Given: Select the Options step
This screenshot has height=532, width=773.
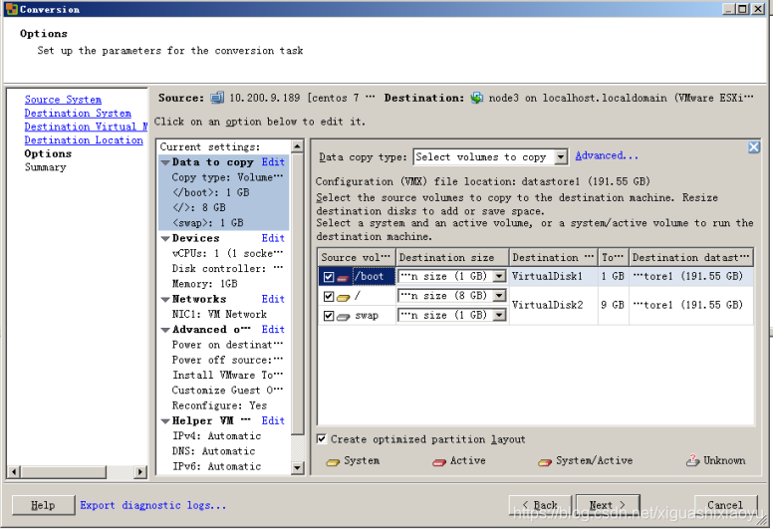Looking at the screenshot, I should tap(48, 153).
